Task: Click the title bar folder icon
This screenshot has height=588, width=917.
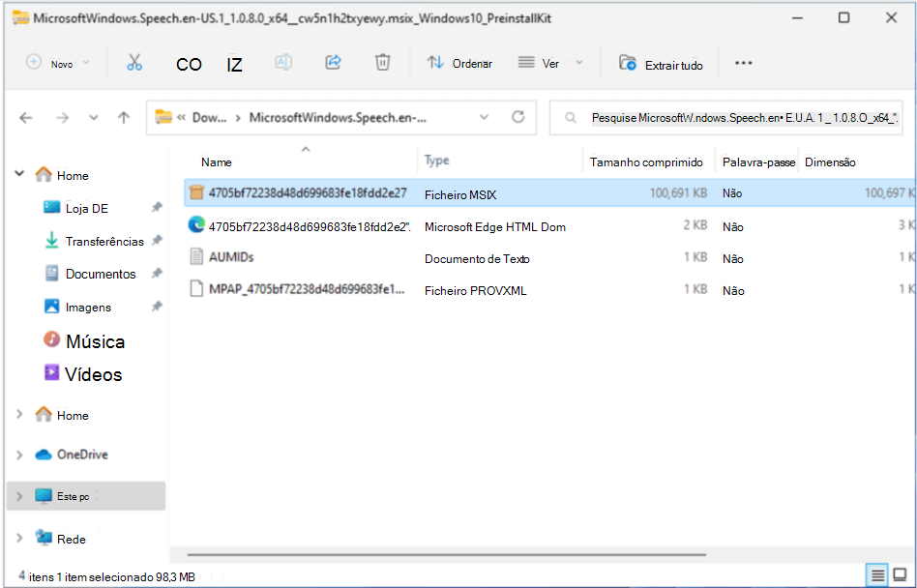Action: tap(21, 18)
